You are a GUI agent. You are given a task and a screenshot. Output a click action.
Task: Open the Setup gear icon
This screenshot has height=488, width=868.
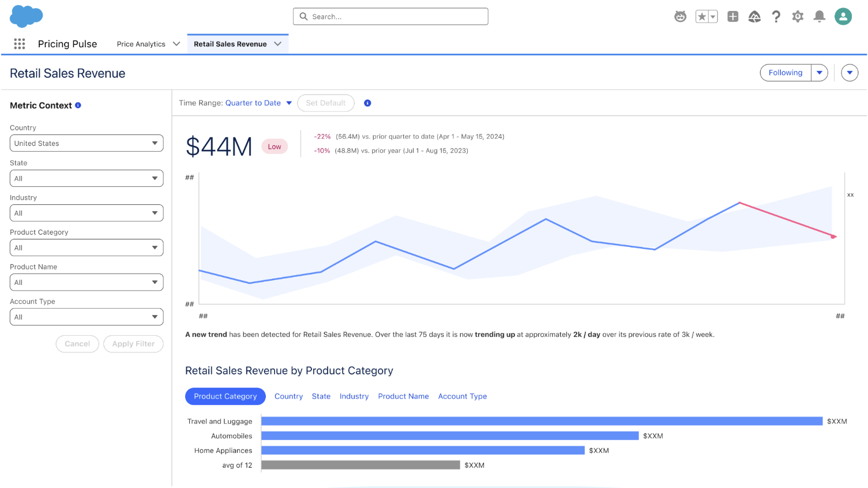(x=798, y=17)
